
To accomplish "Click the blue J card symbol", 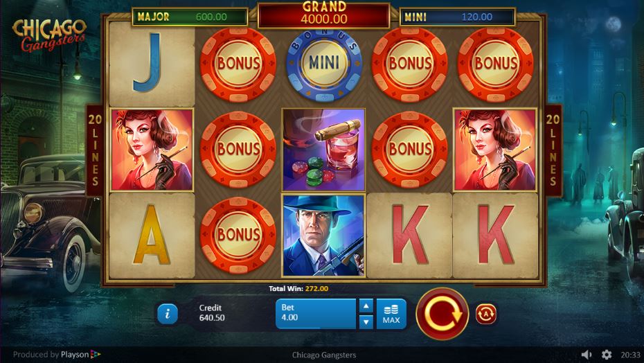I will (x=152, y=64).
